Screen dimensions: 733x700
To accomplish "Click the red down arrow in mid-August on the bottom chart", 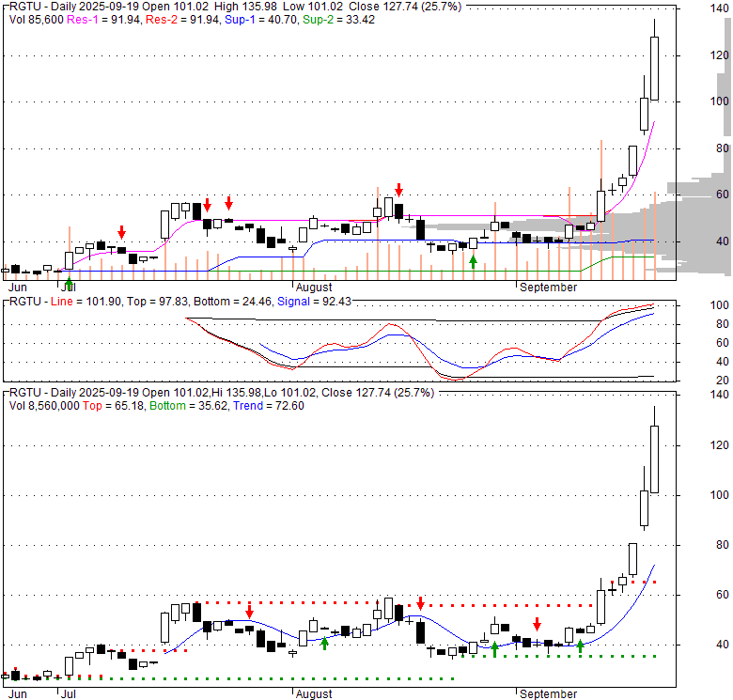I will pyautogui.click(x=421, y=603).
